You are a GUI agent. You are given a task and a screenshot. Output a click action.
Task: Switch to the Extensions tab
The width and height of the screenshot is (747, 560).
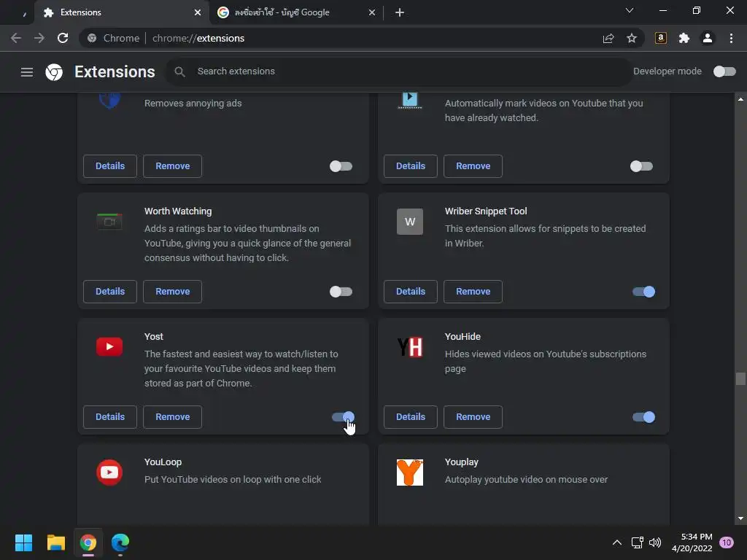(122, 12)
